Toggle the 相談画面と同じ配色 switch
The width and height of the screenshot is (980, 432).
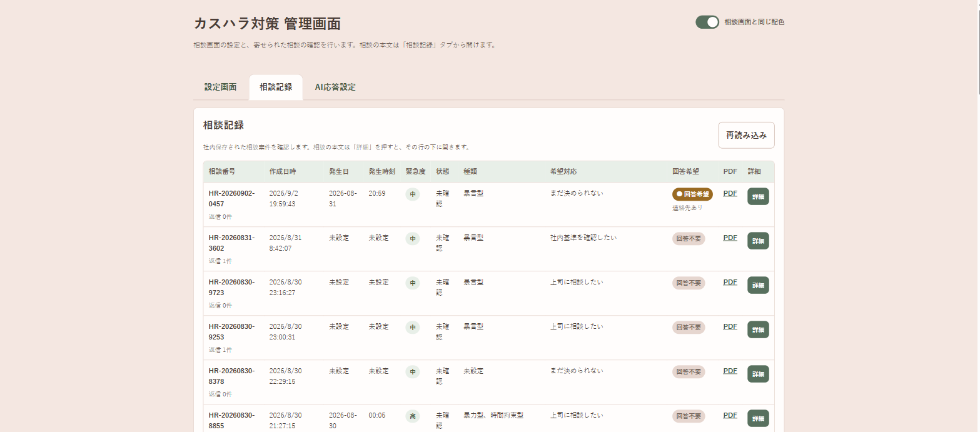(x=707, y=22)
